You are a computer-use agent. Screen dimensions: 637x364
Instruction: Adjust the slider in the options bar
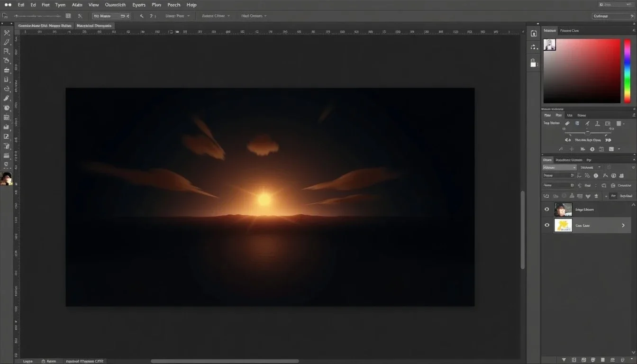tap(37, 16)
